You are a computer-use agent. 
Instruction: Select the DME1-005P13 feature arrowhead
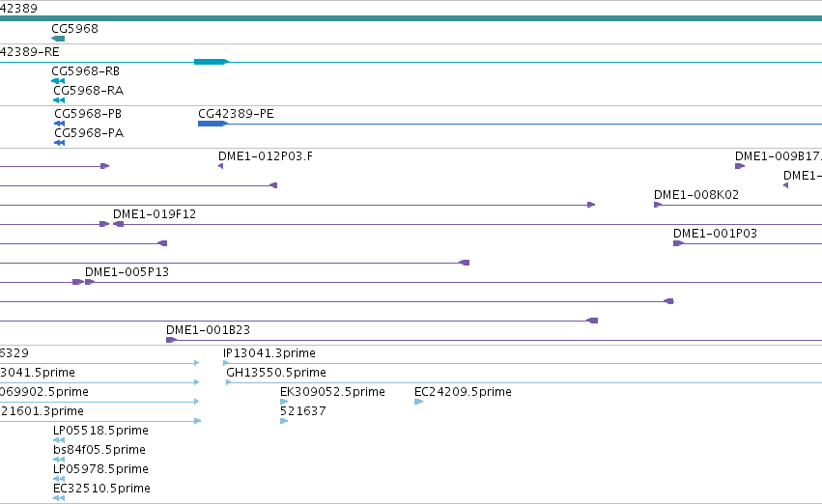click(x=90, y=282)
